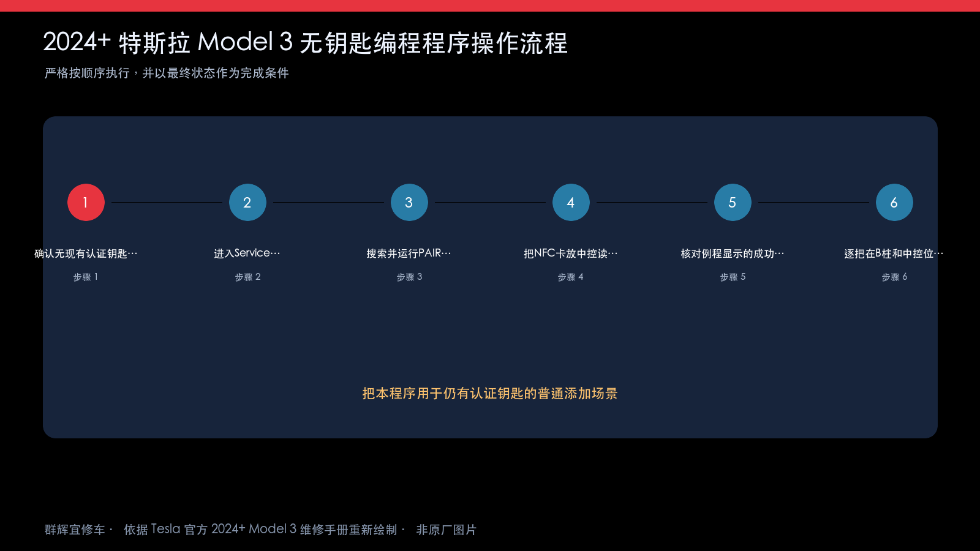Click the label "确认无现有认证钥匙…"
980x551 pixels.
pos(86,253)
